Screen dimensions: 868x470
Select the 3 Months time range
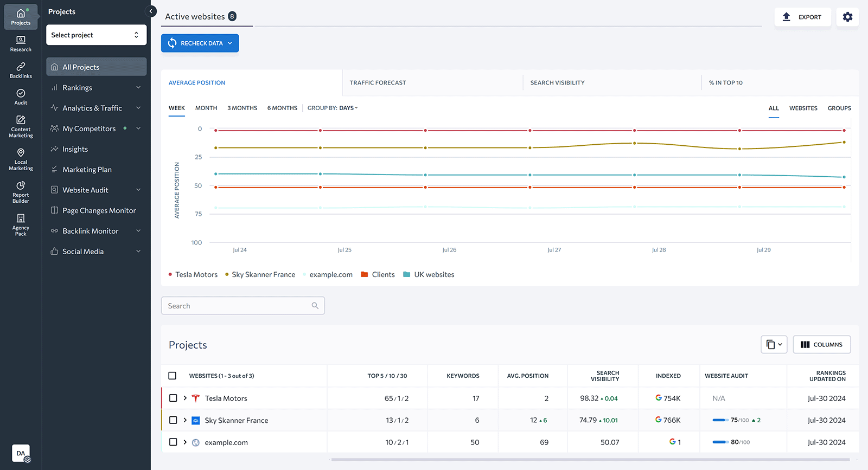point(242,108)
